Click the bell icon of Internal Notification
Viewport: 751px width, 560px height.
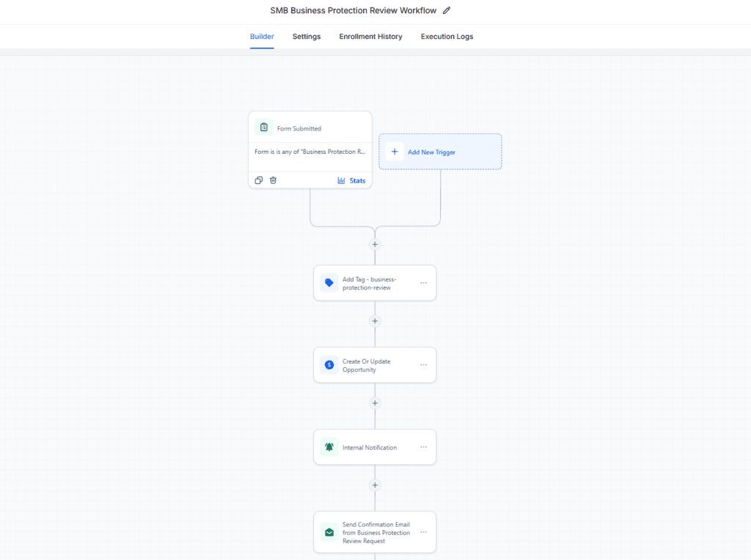click(x=329, y=447)
